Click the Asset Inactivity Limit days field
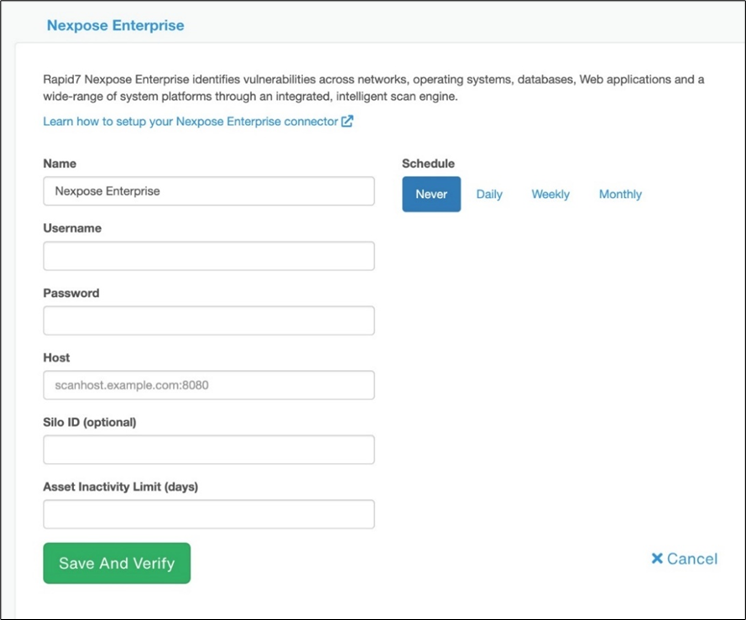 tap(209, 514)
